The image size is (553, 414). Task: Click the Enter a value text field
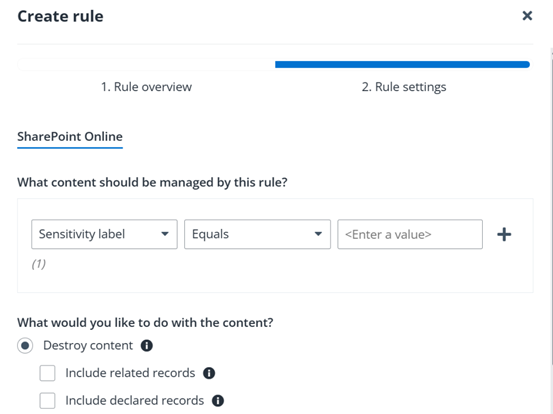(410, 234)
